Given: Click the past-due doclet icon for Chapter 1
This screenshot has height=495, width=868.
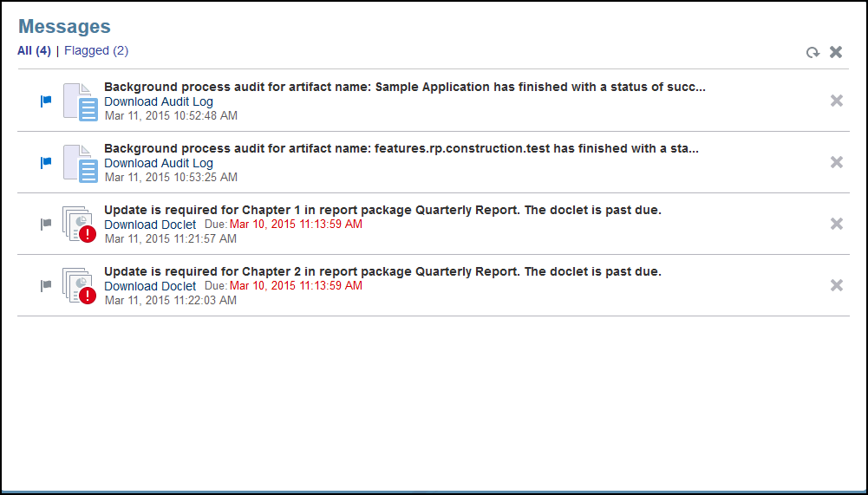Looking at the screenshot, I should pos(79,225).
